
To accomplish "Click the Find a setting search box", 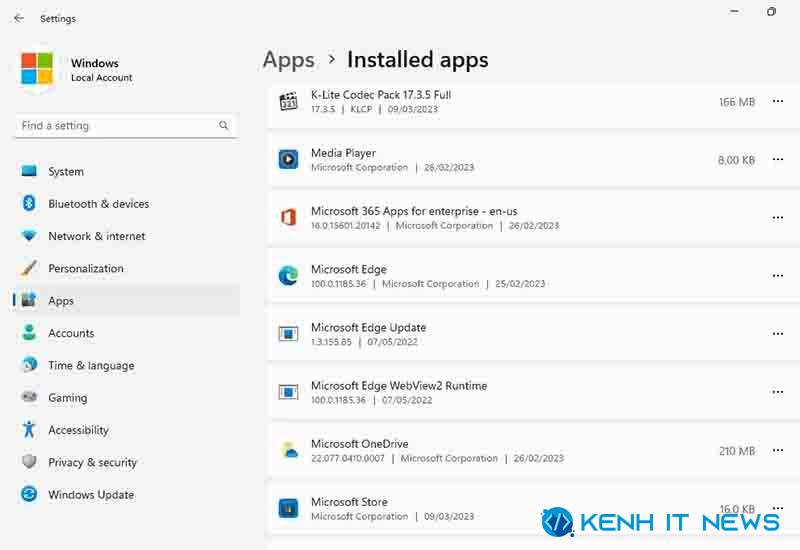I will 126,126.
